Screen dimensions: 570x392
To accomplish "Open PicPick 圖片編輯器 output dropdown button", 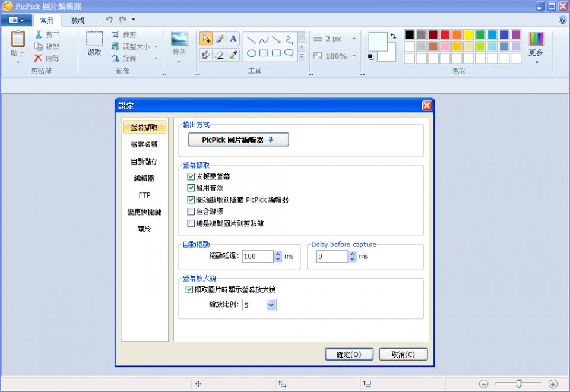I will coord(239,140).
